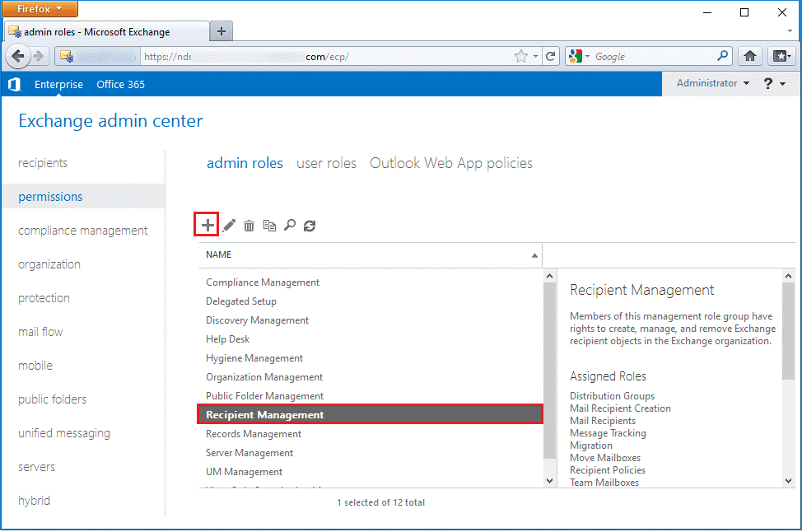Bookmark this page with the star icon
Viewport: 802px width, 532px height.
click(x=520, y=56)
